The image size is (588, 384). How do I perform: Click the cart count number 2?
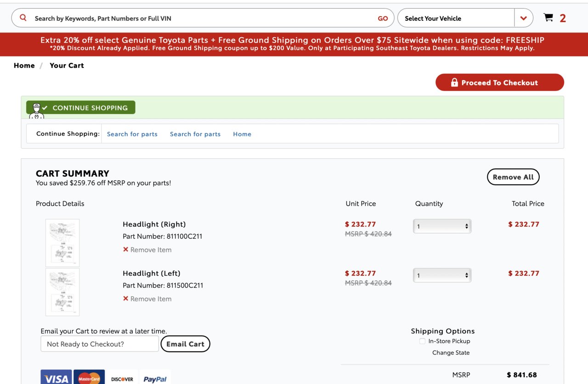563,18
